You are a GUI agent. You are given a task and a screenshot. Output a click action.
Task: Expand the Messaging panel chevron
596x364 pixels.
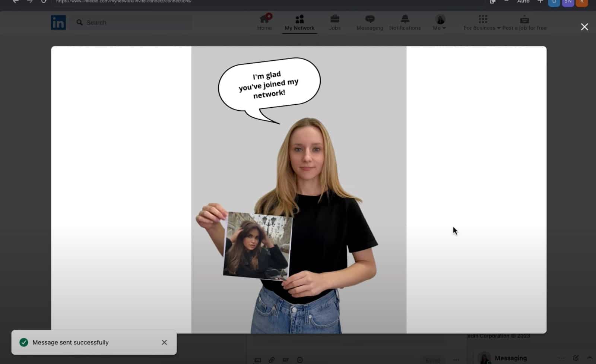(x=589, y=358)
